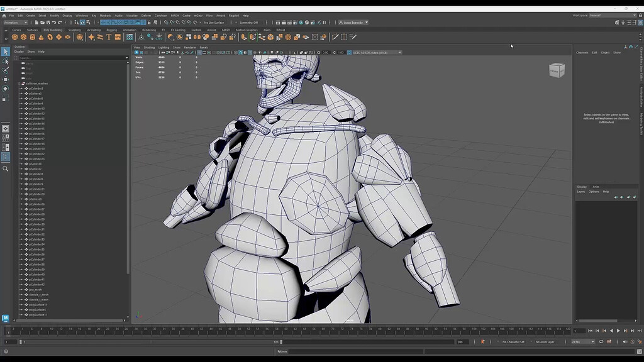Create a polygon torus from shelf
Screen dimensions: 644x362
coord(50,37)
